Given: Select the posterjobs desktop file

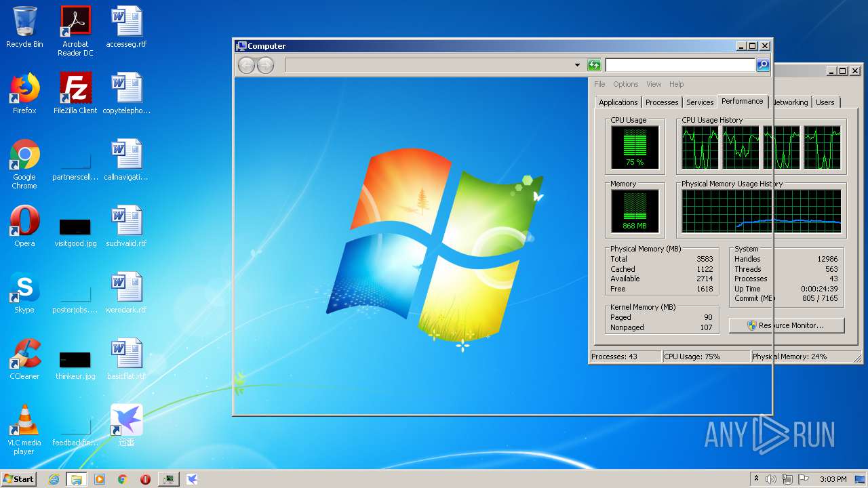Looking at the screenshot, I should point(75,300).
